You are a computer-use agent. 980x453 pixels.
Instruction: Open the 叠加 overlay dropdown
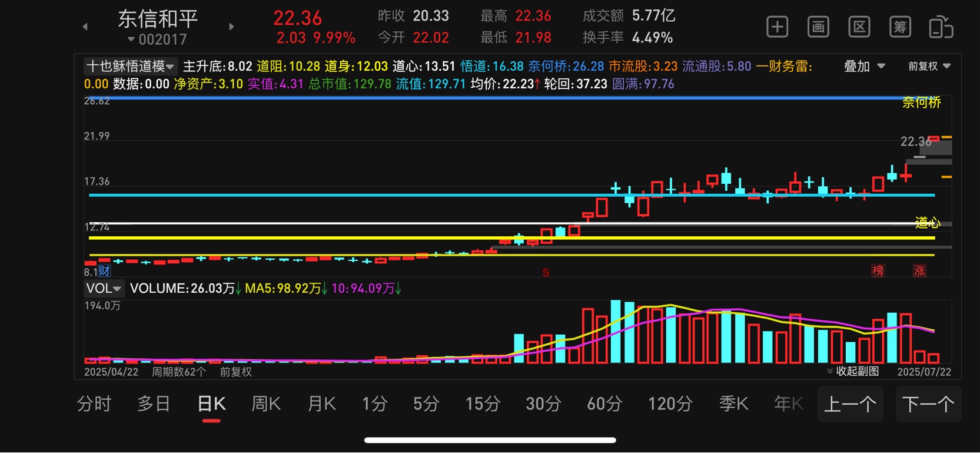(865, 67)
